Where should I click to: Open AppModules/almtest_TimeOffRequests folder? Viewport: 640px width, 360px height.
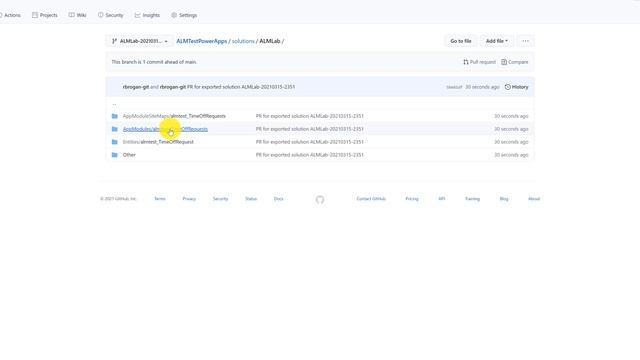pos(165,129)
